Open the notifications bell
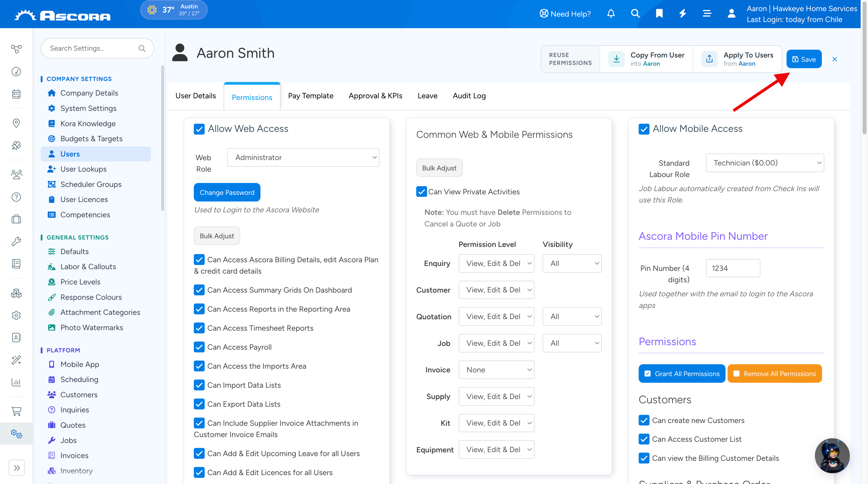Viewport: 868px width, 484px height. click(x=611, y=14)
